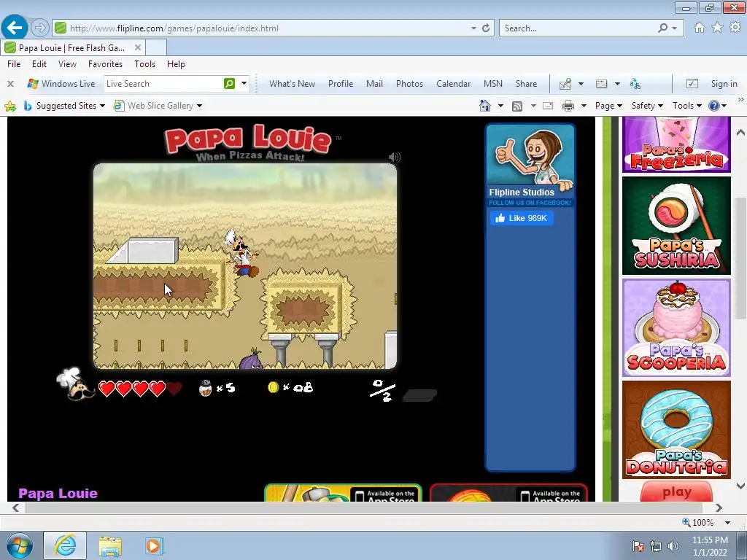Open the Edit menu
This screenshot has height=560, width=747.
[39, 64]
